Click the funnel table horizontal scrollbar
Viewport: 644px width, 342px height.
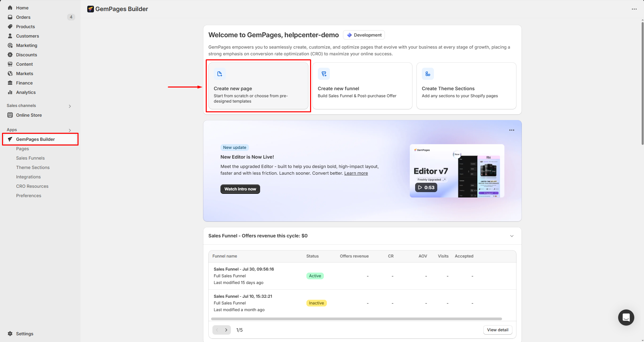[356, 319]
